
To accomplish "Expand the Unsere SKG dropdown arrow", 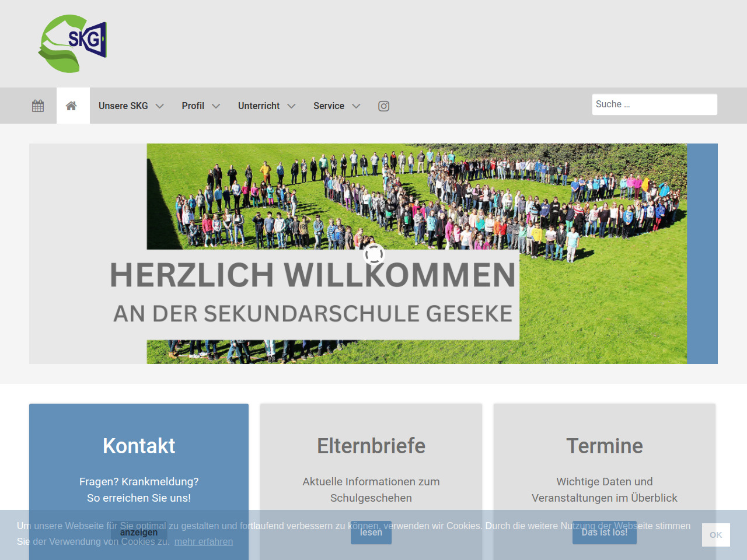I will click(160, 106).
